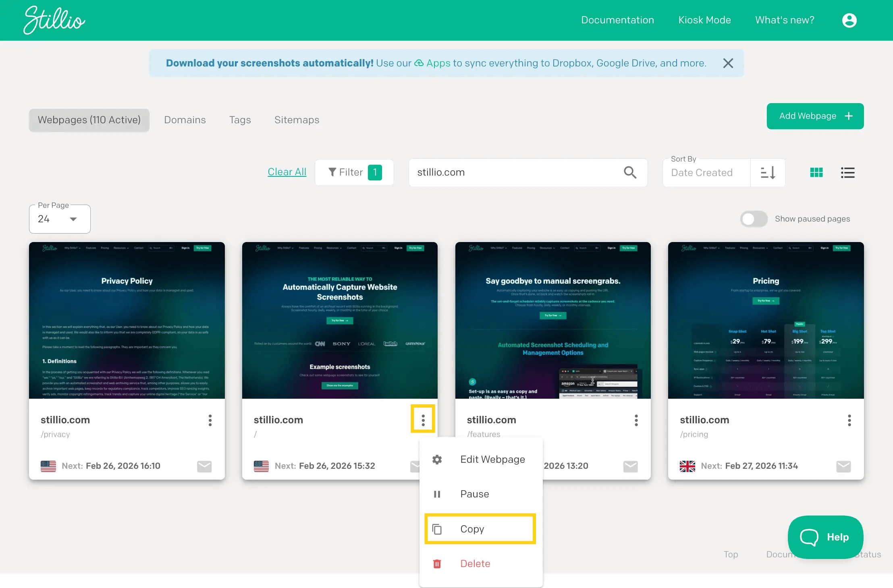Image resolution: width=893 pixels, height=588 pixels.
Task: Choose Pause in the context menu
Action: (x=475, y=494)
